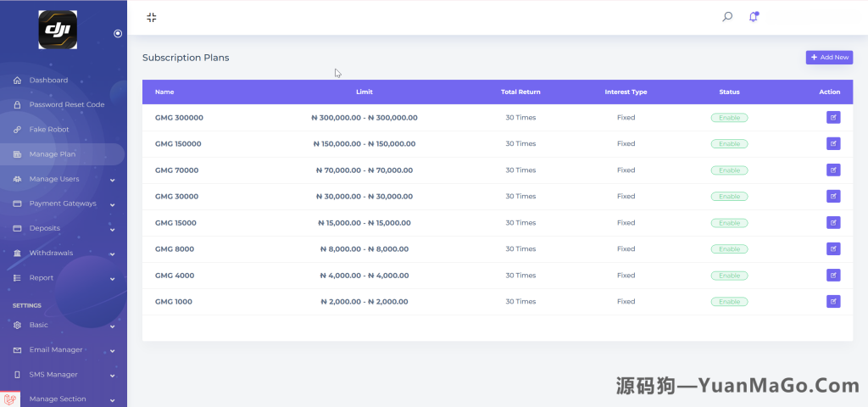Edit the GMG 30000 plan

click(833, 196)
